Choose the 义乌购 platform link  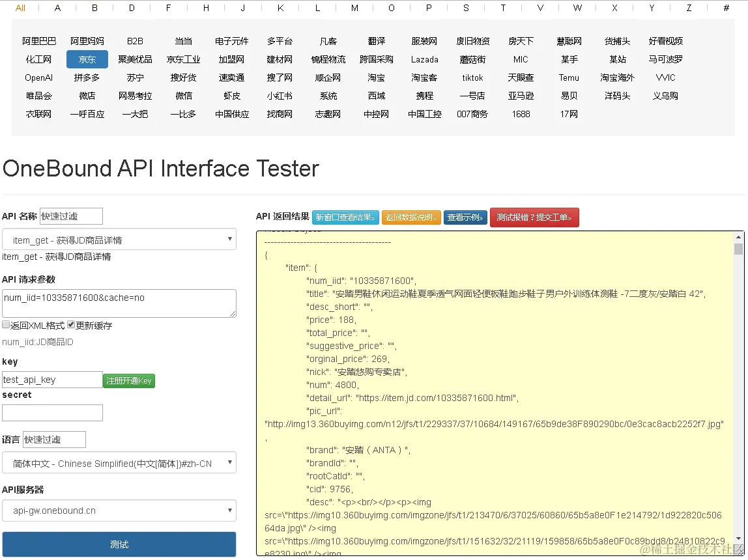coord(665,95)
